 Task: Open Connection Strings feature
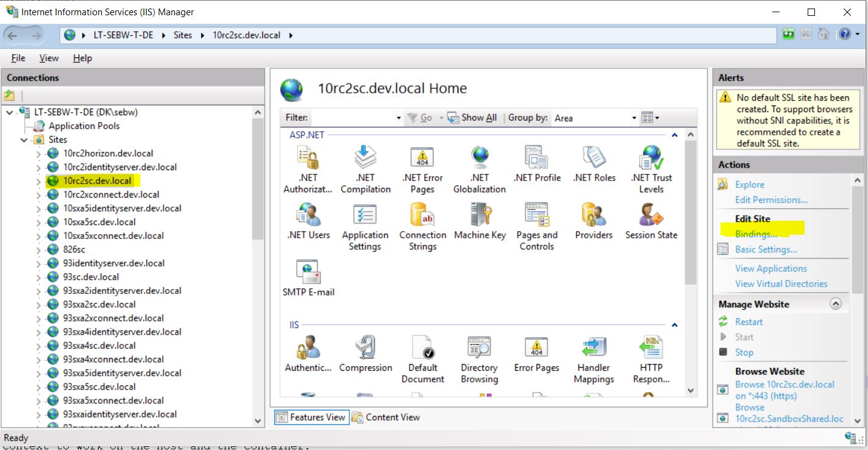(x=422, y=215)
